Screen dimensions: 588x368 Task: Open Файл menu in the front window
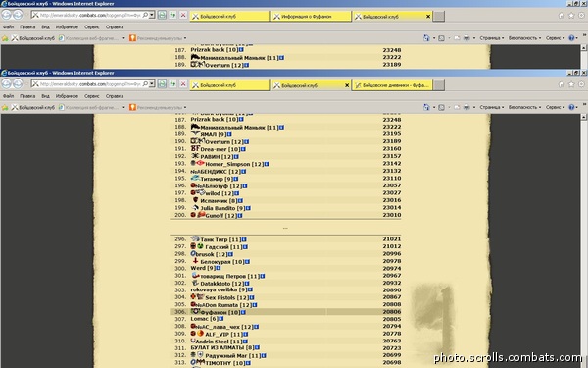[x=8, y=96]
